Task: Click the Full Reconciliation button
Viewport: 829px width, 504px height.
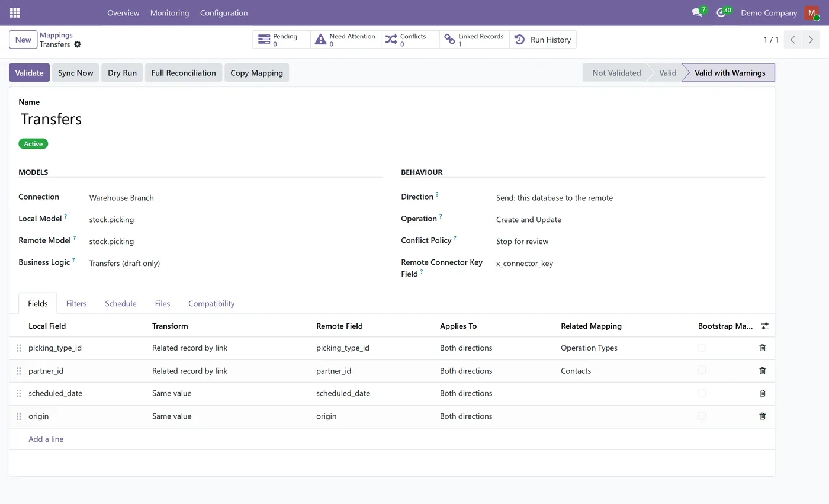Action: [184, 73]
